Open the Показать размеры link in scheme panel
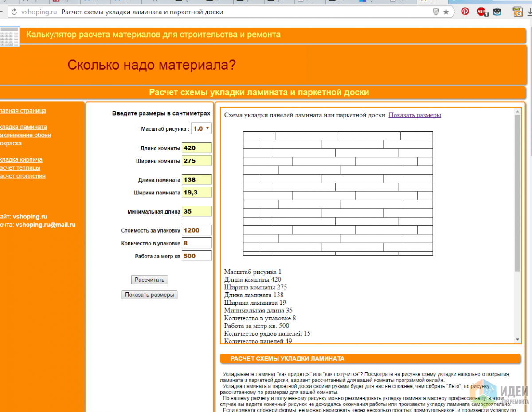 415,115
